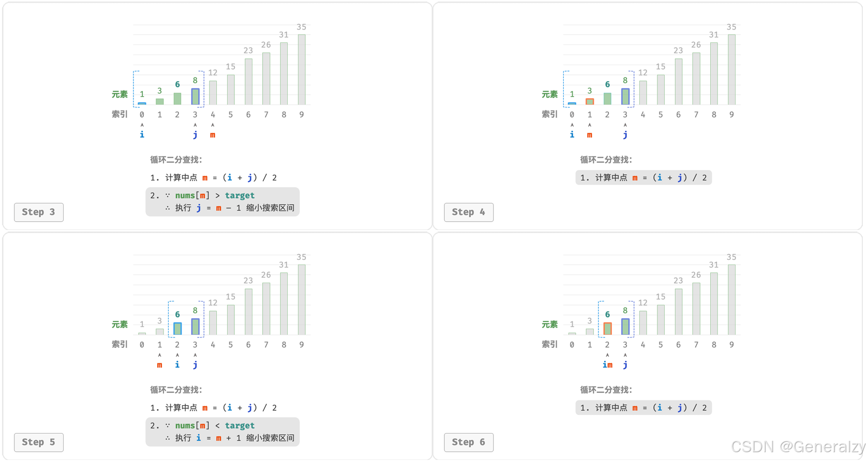Click the "Step 5" label box
Viewport: 868px width, 462px height.
click(x=39, y=442)
